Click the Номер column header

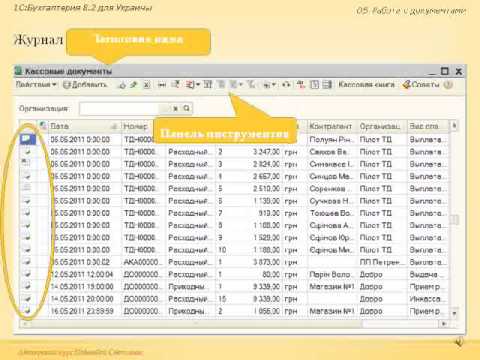tap(137, 126)
